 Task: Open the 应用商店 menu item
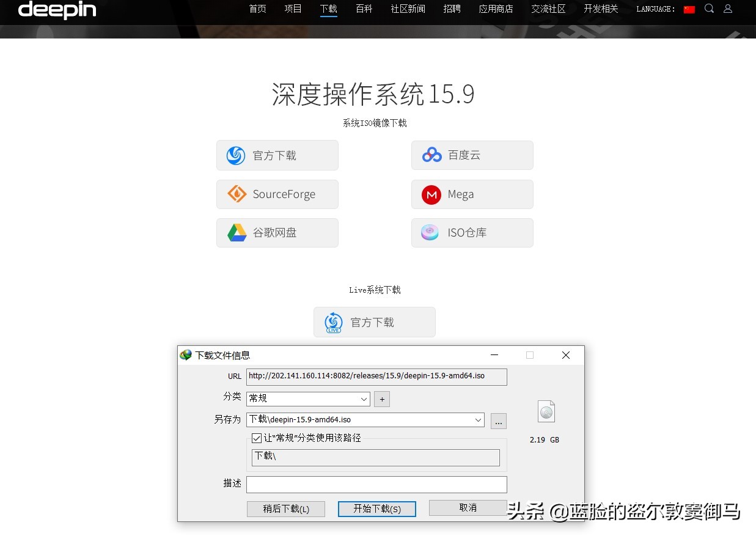click(495, 9)
